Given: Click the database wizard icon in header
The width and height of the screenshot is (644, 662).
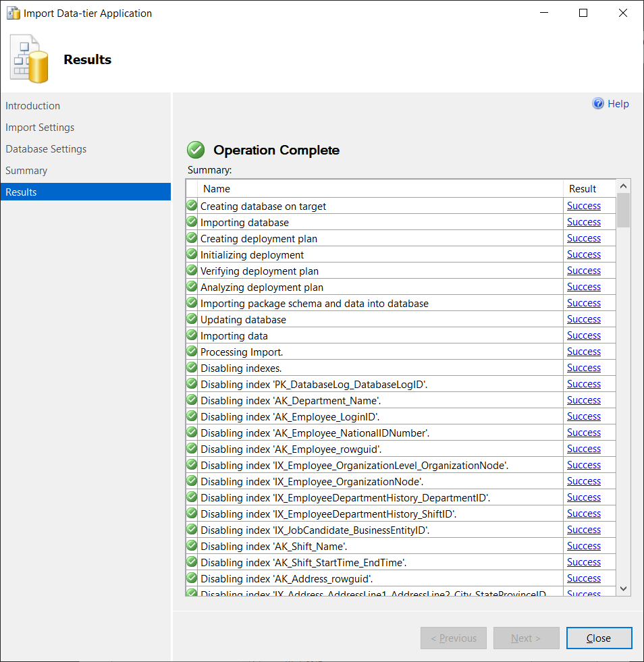Looking at the screenshot, I should tap(30, 61).
